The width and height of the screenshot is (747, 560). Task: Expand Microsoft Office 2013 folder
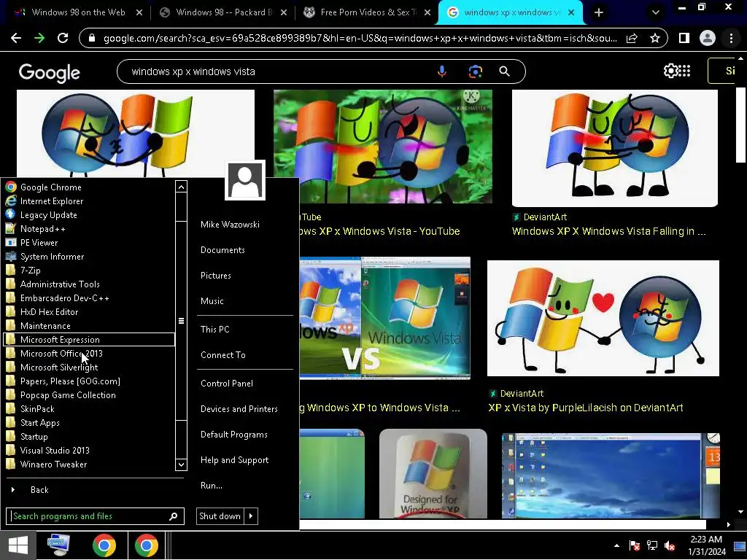pyautogui.click(x=90, y=354)
